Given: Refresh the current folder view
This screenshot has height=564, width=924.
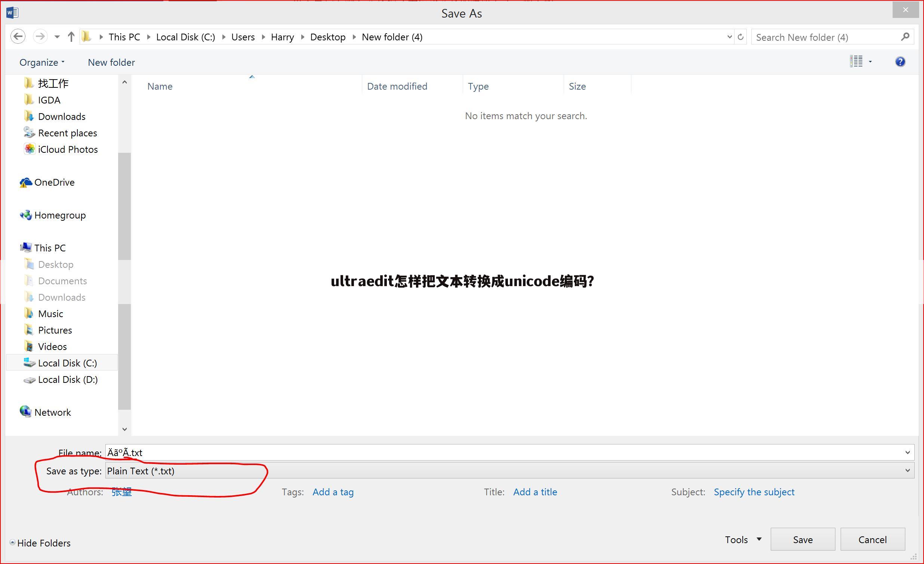Looking at the screenshot, I should click(x=740, y=37).
